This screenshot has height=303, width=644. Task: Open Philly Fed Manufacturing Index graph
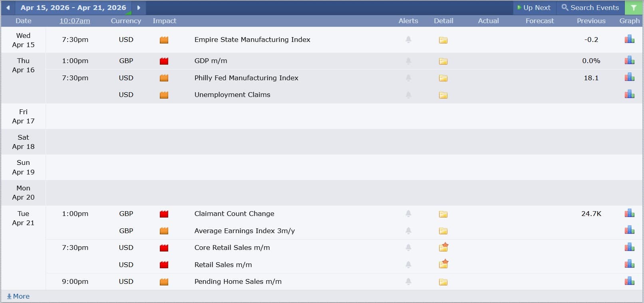pyautogui.click(x=630, y=77)
